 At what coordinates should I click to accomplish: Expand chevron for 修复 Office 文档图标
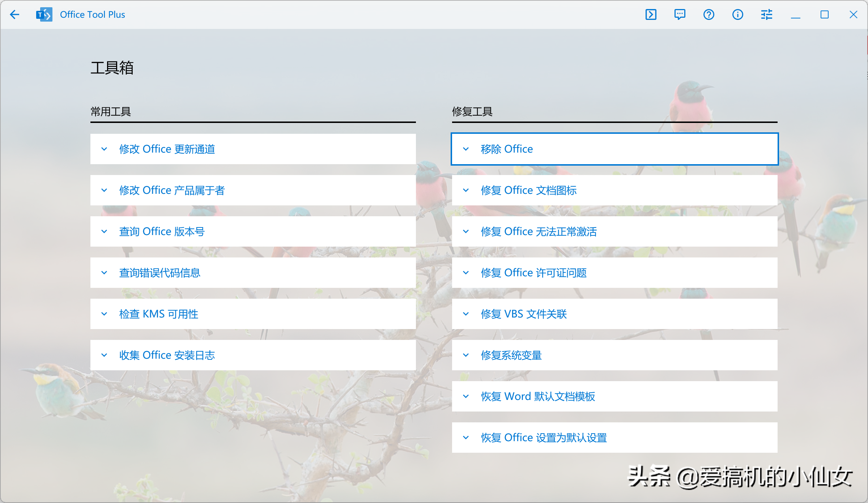click(466, 190)
